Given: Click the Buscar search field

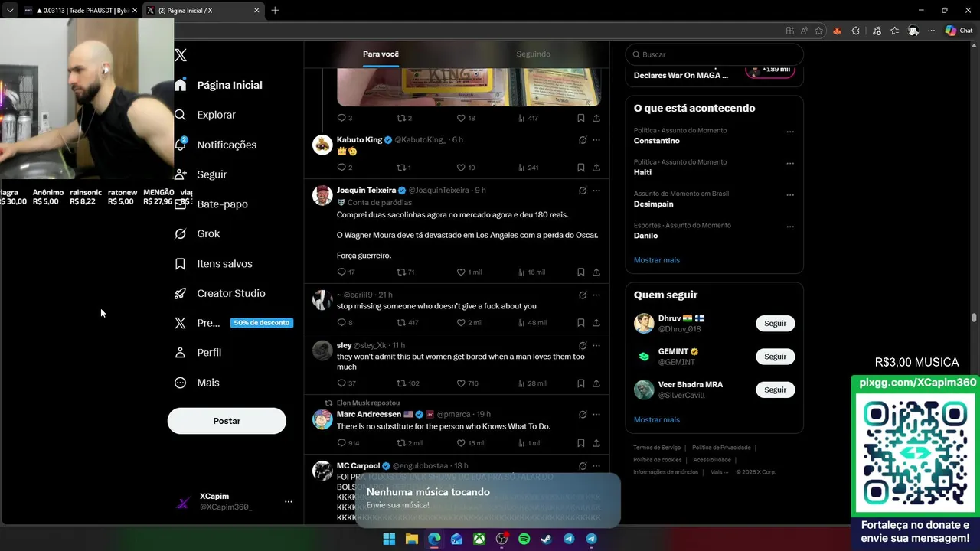Looking at the screenshot, I should click(x=714, y=54).
